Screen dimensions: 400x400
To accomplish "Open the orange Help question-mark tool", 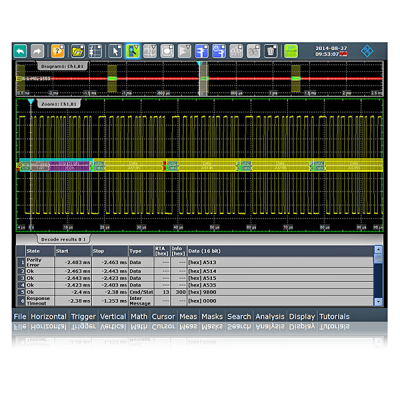I will tap(58, 51).
